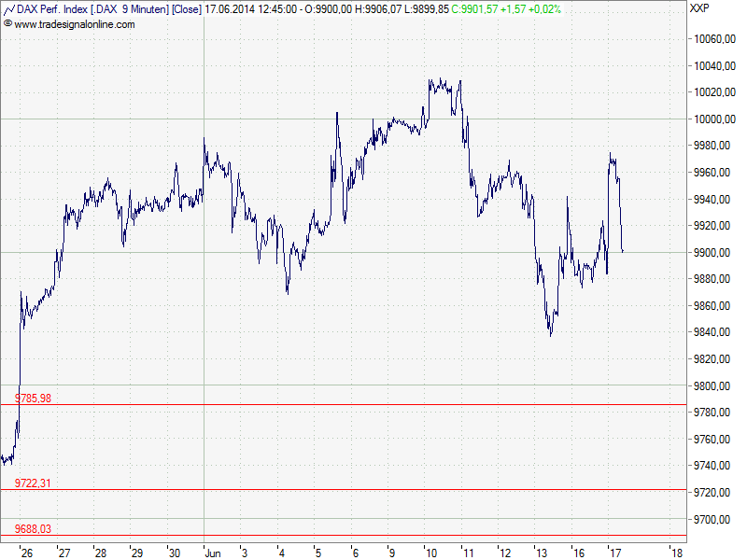The image size is (747, 560).
Task: Click the line-chart symbol icon before DAX legend
Action: (x=9, y=8)
